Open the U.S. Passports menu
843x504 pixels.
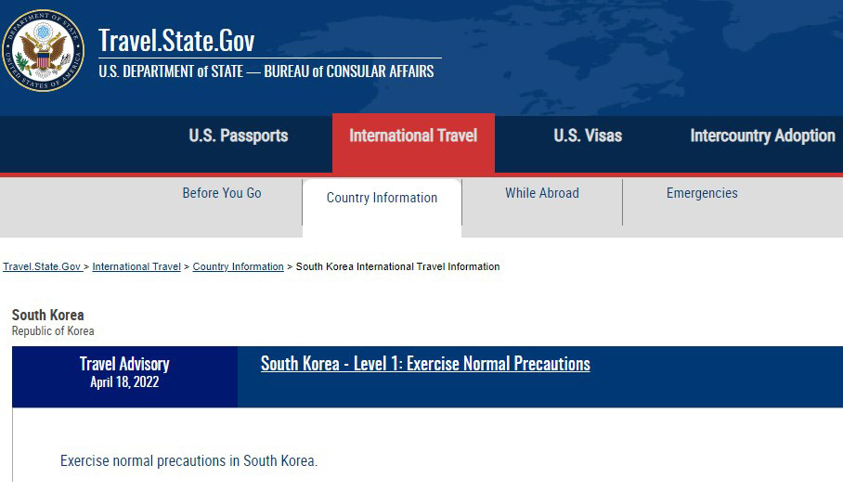(239, 136)
